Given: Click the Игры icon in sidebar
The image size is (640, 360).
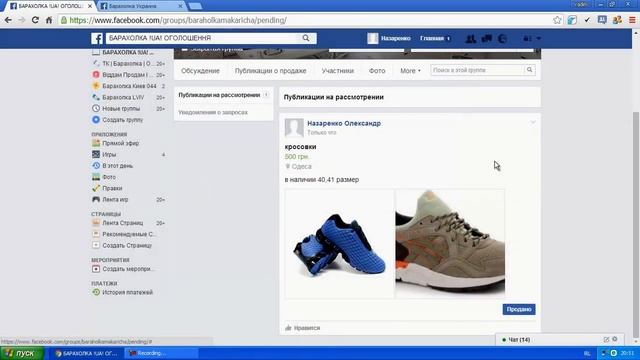Looking at the screenshot, I should coord(96,155).
